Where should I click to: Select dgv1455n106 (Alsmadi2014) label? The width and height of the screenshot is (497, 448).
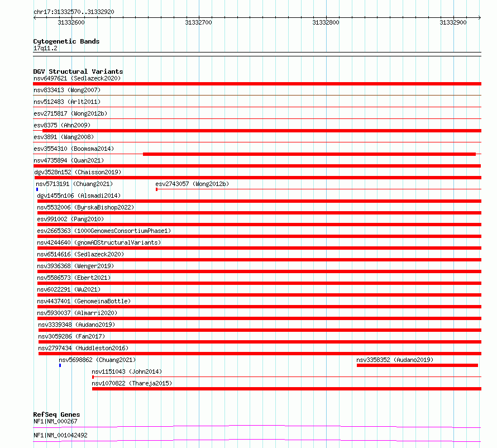(x=79, y=196)
